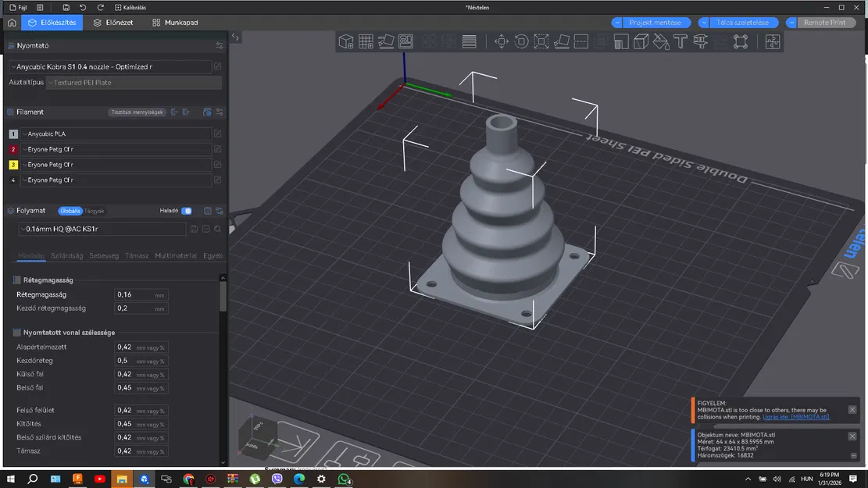Select the paint bucket color painting tool
Viewport: 868px width, 488px height.
pyautogui.click(x=661, y=41)
